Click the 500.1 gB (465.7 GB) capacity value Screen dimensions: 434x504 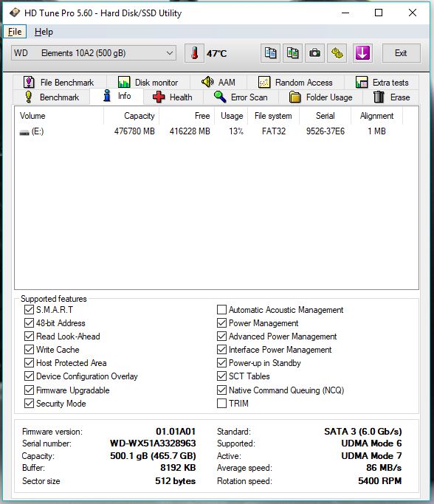click(153, 456)
